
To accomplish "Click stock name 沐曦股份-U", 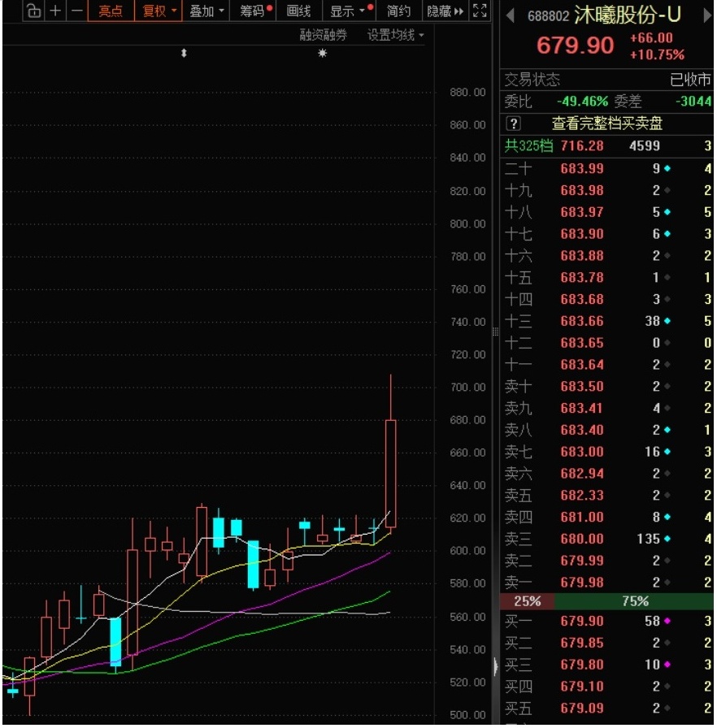I will click(x=628, y=15).
